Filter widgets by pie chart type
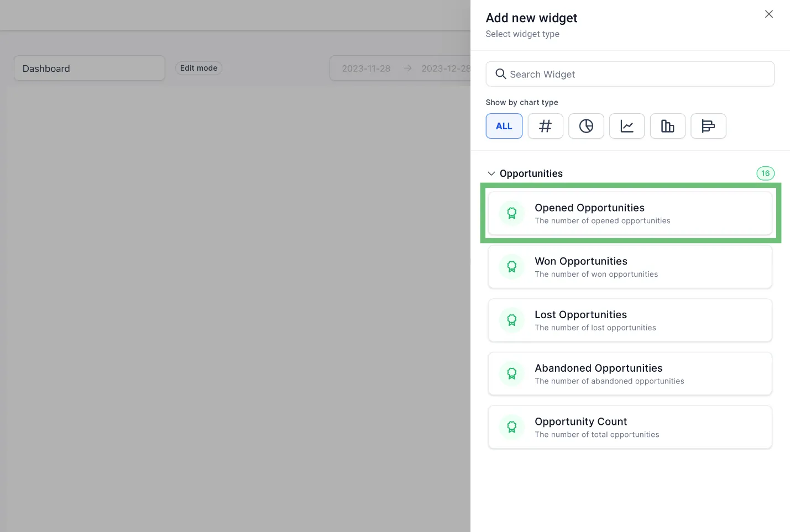The width and height of the screenshot is (790, 532). click(x=586, y=126)
